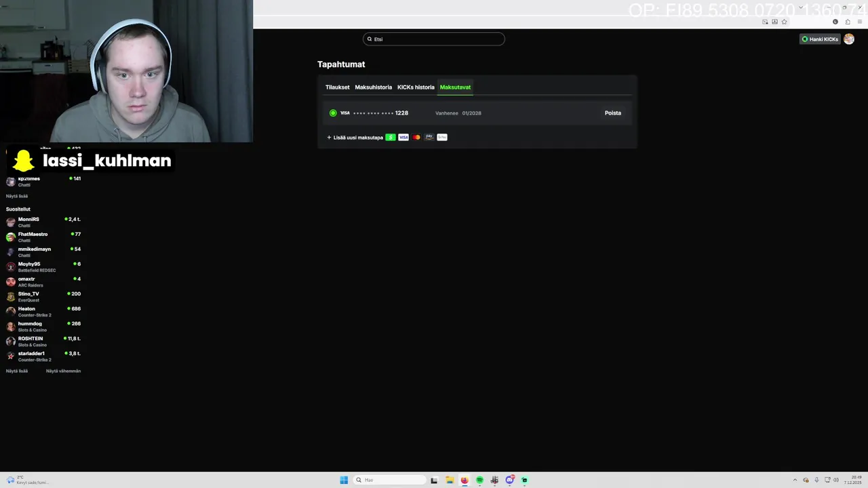Click the starladder1 channel avatar
Image resolution: width=868 pixels, height=488 pixels.
tap(11, 357)
